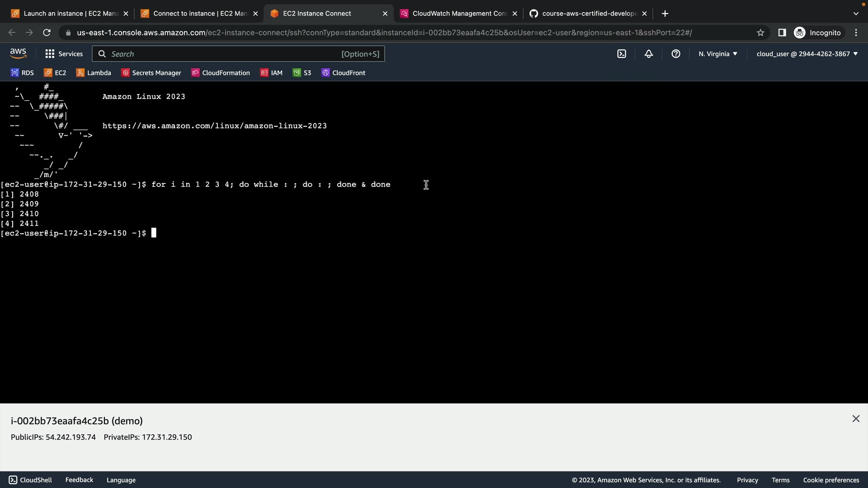Open the Feedback button in the footer

(x=79, y=480)
